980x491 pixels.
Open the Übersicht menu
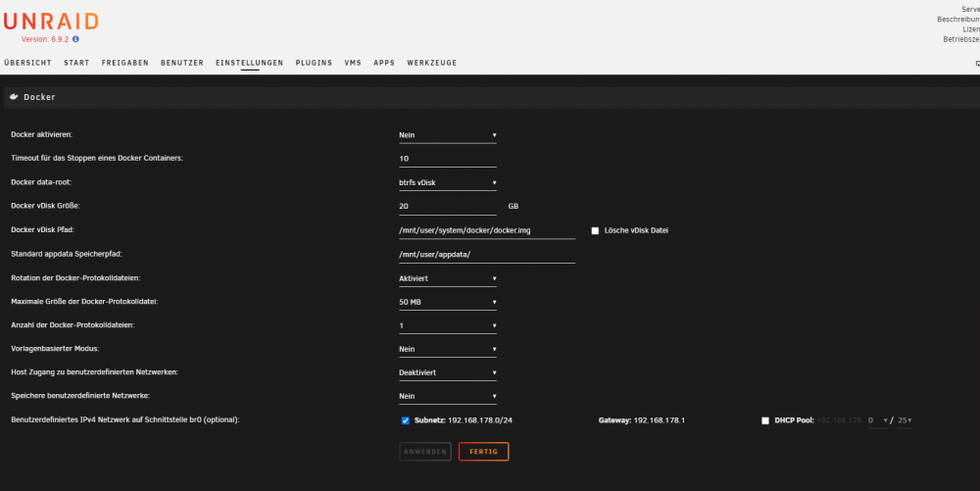(27, 63)
